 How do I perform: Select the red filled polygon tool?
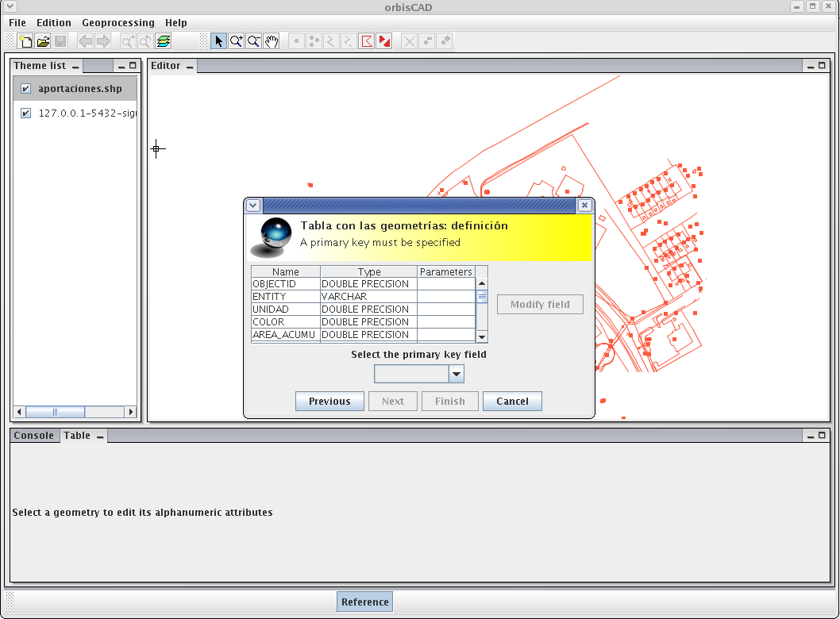click(x=384, y=41)
